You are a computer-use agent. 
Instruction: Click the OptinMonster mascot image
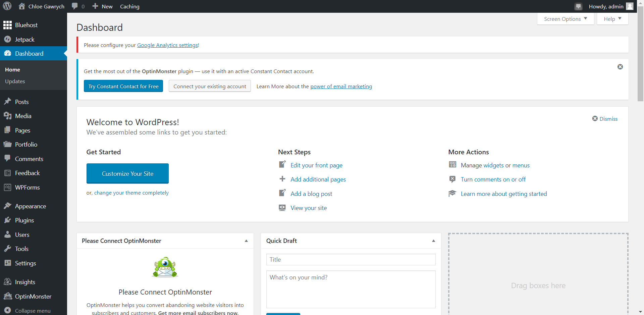pos(165,267)
